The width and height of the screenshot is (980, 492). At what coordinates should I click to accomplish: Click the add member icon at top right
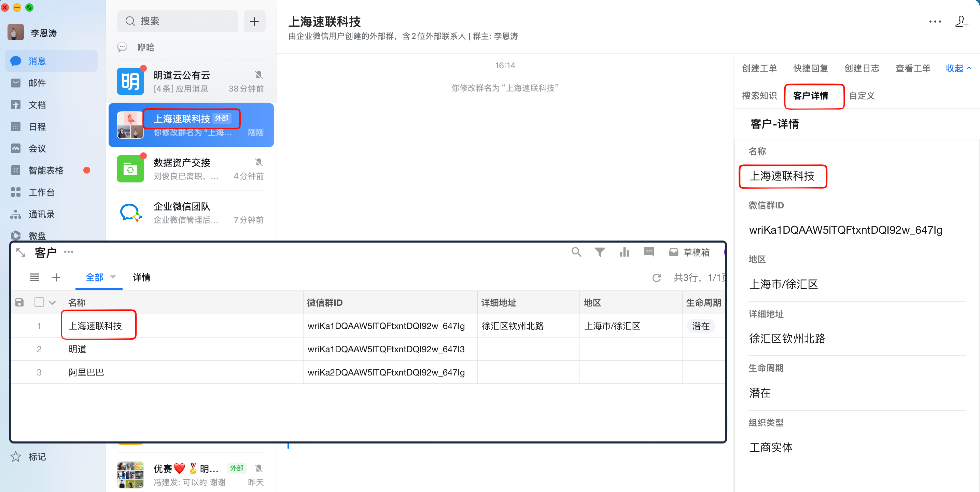[961, 22]
